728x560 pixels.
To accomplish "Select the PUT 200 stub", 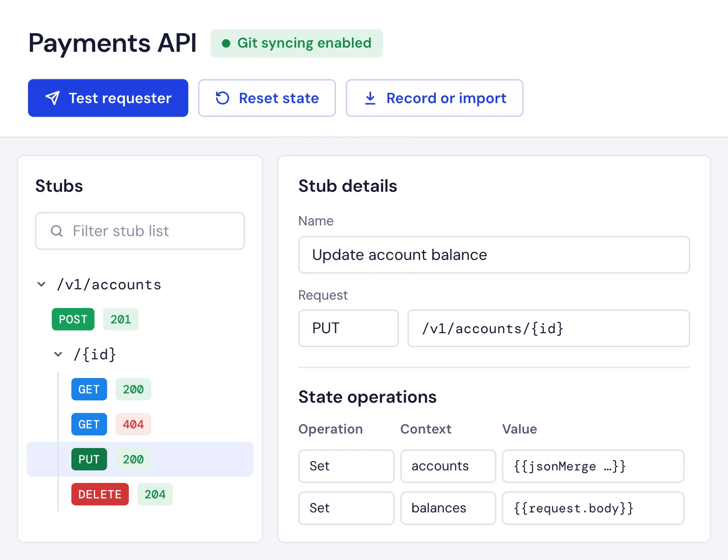I will point(140,459).
